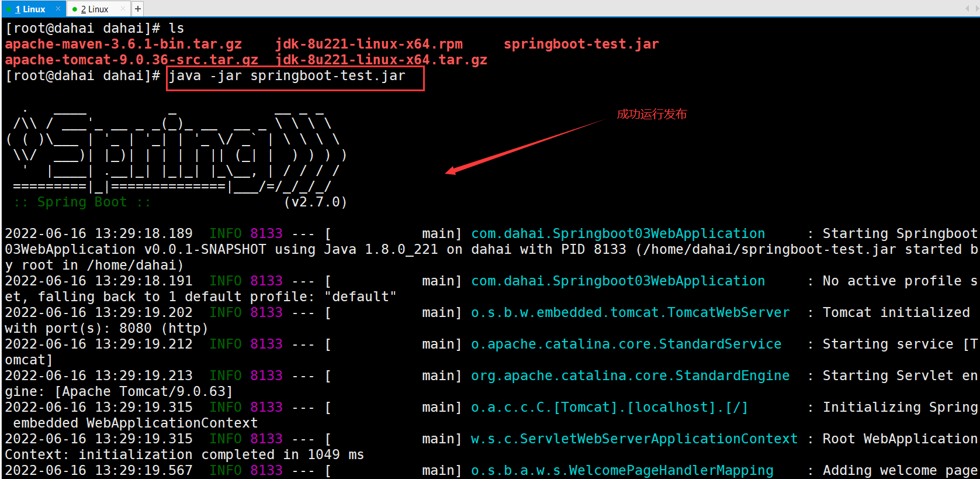Click the timestamp "2022-06-16 13:29:19.212"
Viewport: 980px width, 479px height.
click(x=99, y=344)
